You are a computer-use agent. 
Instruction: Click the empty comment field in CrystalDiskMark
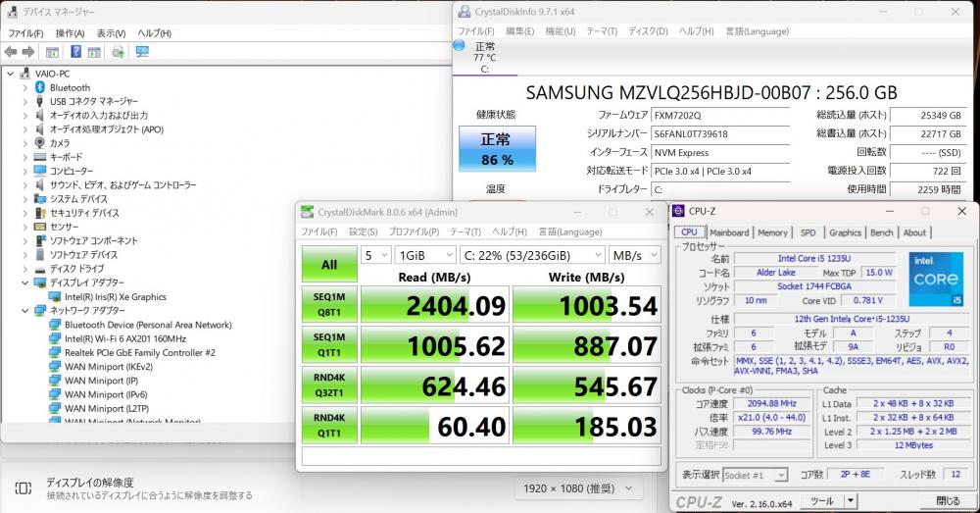tap(481, 457)
